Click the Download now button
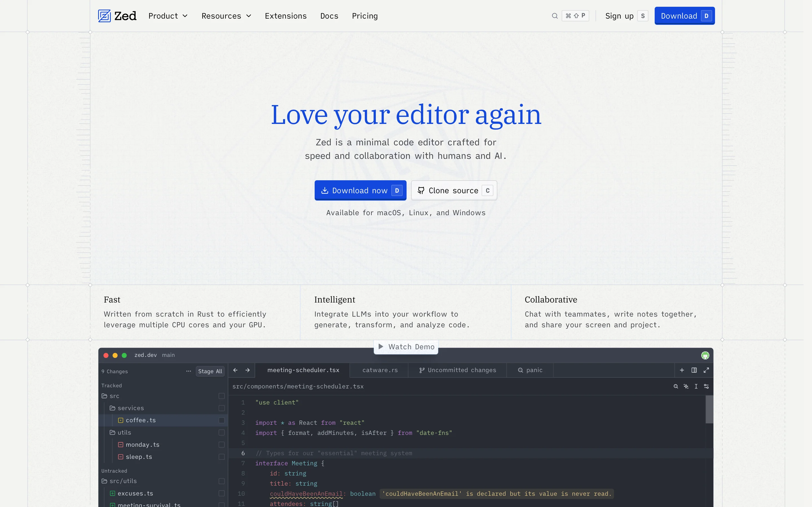812x507 pixels. coord(360,190)
